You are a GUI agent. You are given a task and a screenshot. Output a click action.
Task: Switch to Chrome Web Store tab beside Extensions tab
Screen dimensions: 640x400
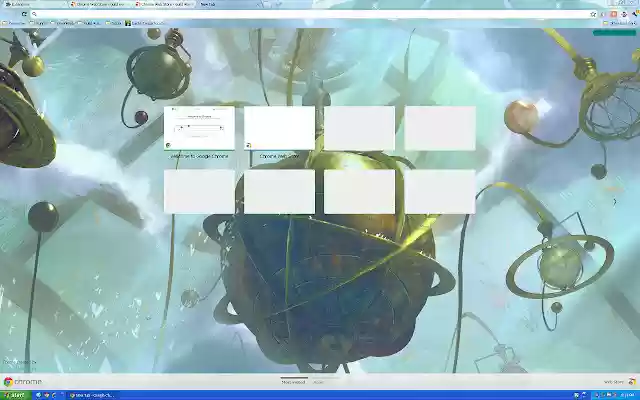(100, 4)
